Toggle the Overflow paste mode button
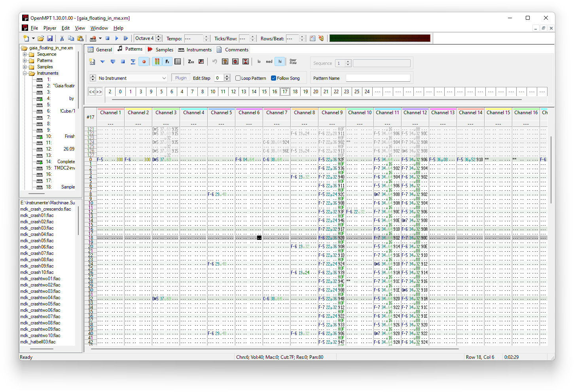Viewport: 574px width, 392px height. coord(293,62)
